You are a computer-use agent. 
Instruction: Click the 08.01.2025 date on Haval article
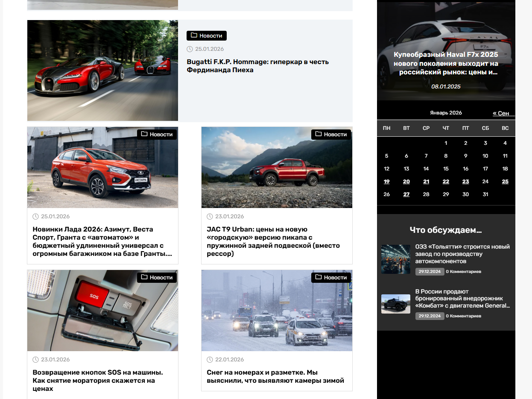pos(446,86)
